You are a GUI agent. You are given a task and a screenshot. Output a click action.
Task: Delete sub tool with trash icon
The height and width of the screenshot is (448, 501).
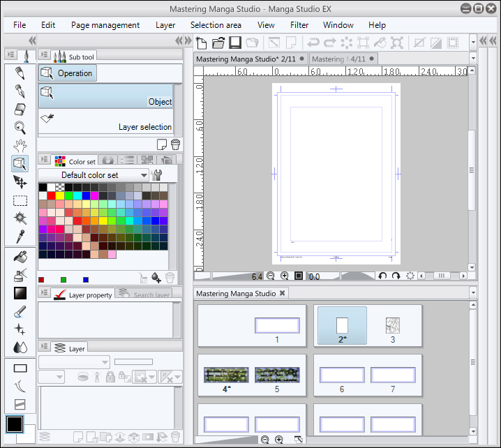pos(175,144)
